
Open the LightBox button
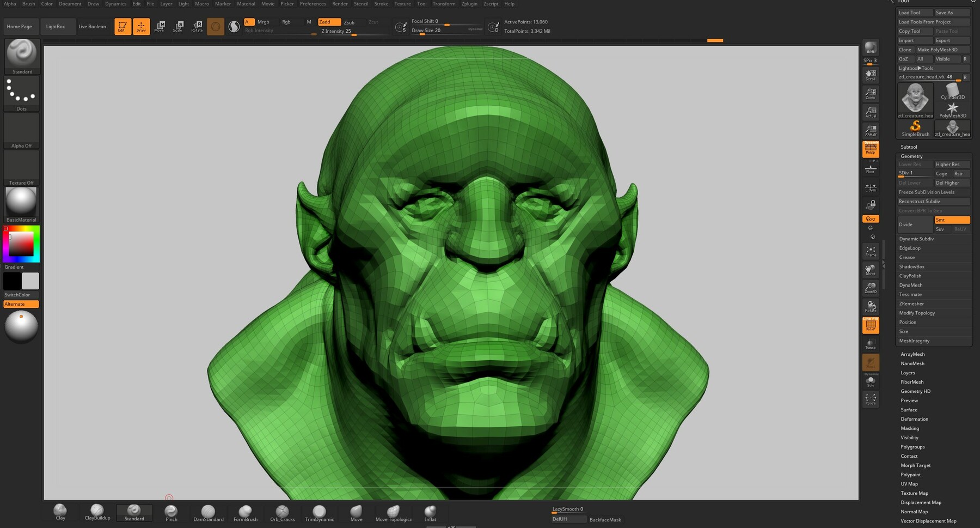56,26
